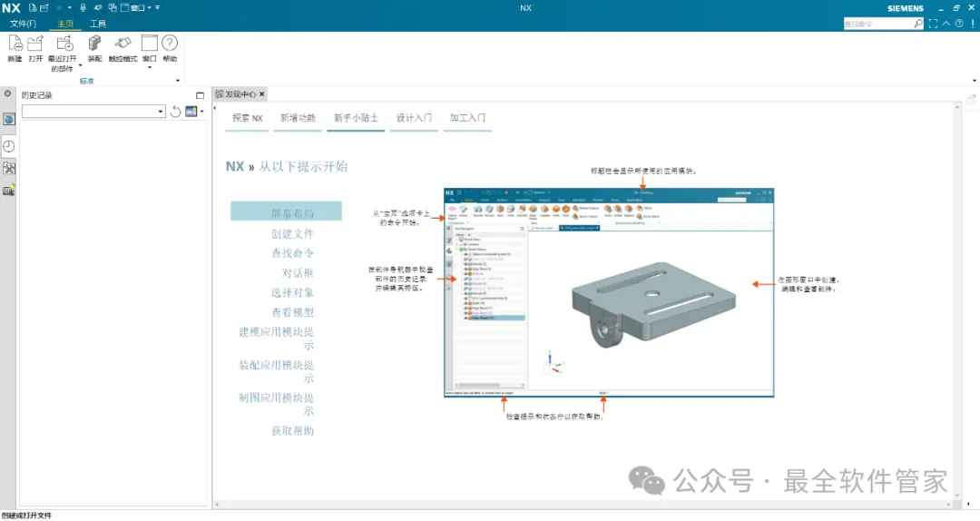Screen dimensions: 980x521
Task: Open the 文件(F) menu
Action: 23,24
